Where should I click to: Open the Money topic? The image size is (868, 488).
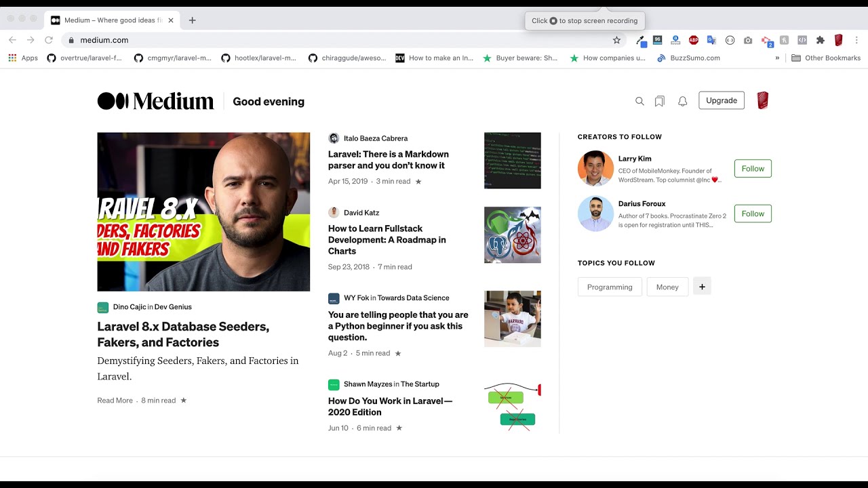667,287
